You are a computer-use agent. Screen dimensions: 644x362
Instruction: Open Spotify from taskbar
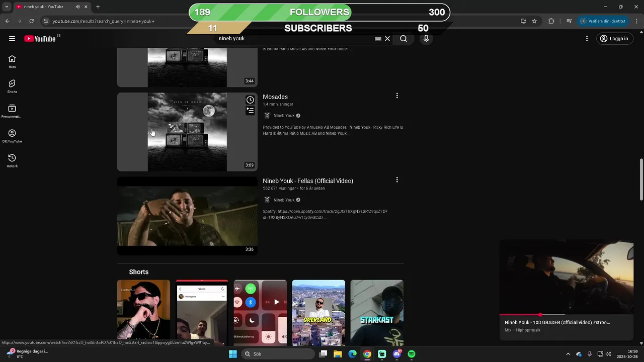pos(412,354)
